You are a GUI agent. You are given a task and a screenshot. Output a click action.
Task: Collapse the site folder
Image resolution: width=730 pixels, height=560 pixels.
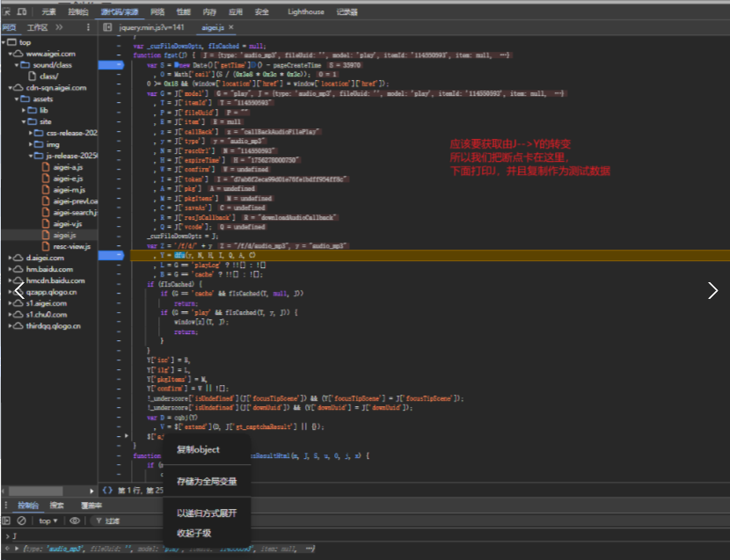coord(23,121)
